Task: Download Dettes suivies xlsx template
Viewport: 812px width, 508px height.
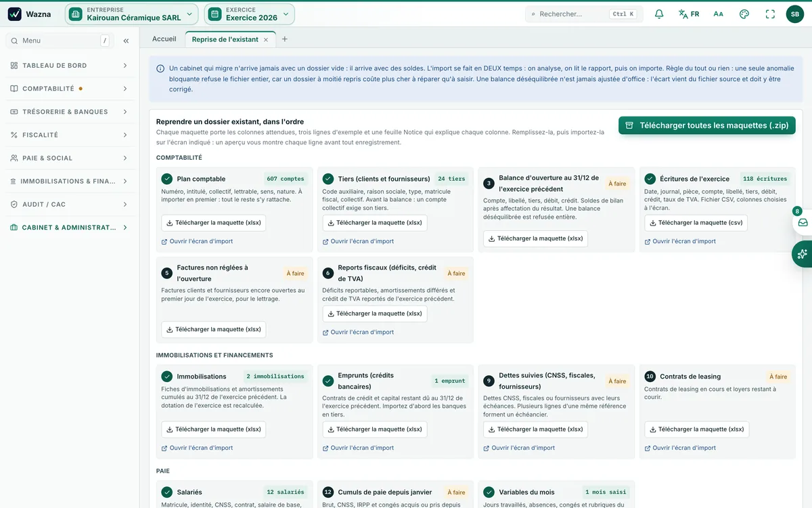Action: click(x=536, y=429)
